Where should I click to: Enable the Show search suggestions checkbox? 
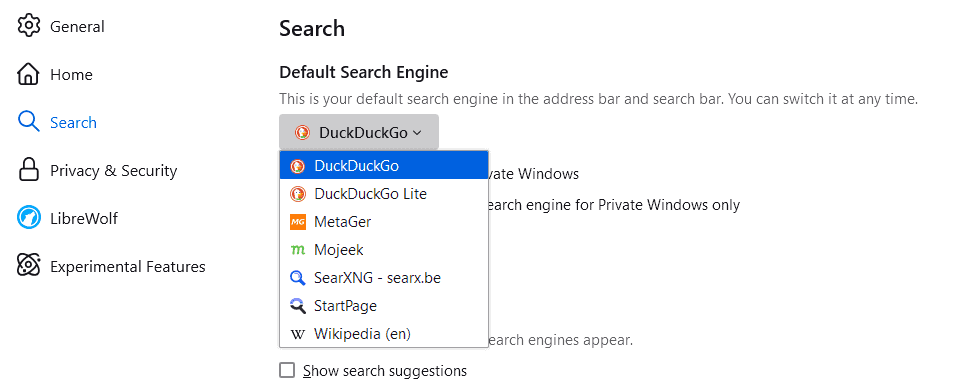287,370
